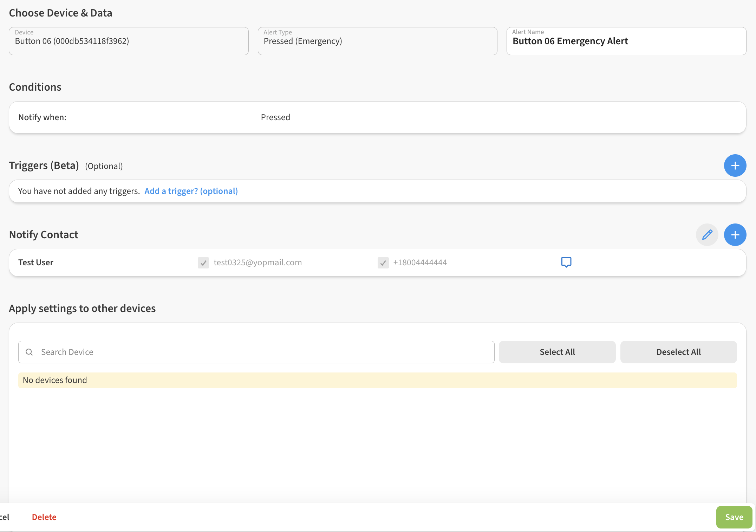The height and width of the screenshot is (532, 756).
Task: Click the add contact plus icon
Action: tap(735, 235)
